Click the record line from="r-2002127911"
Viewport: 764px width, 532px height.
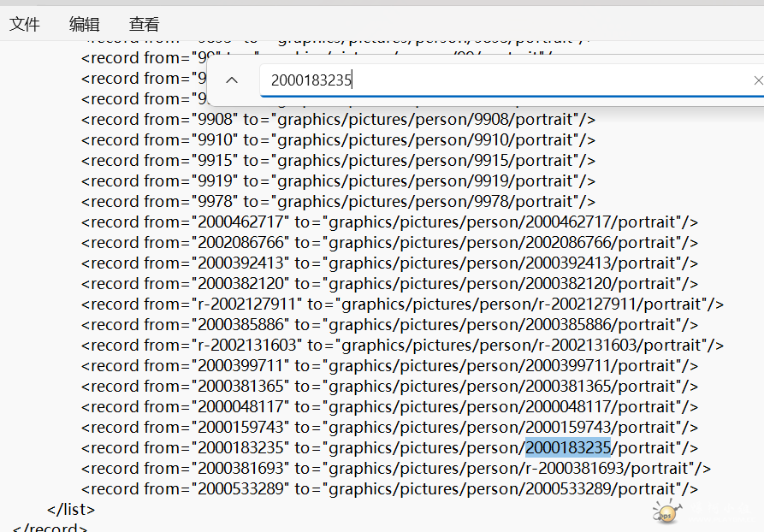[x=402, y=304]
